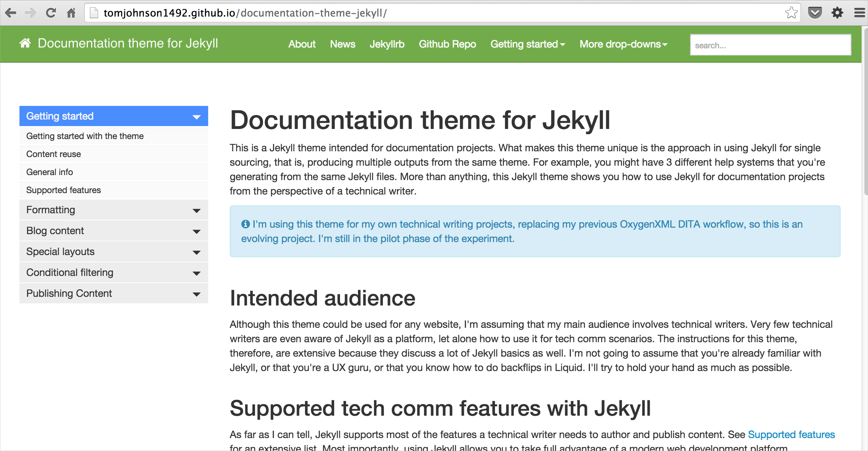This screenshot has height=451, width=868.
Task: Click the browser home icon
Action: (x=71, y=13)
